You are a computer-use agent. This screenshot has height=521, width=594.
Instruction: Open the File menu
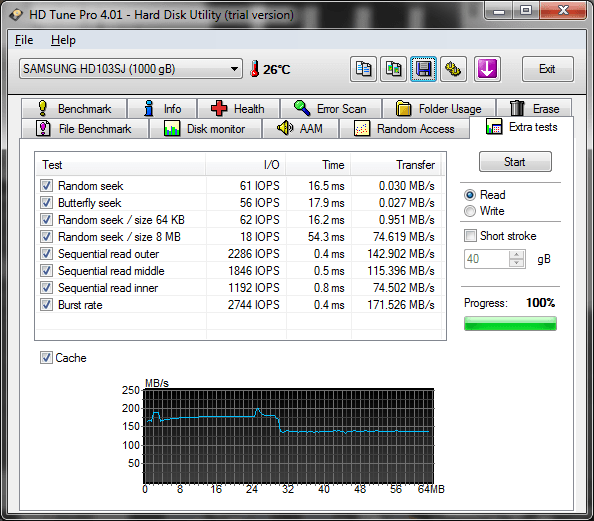(24, 40)
